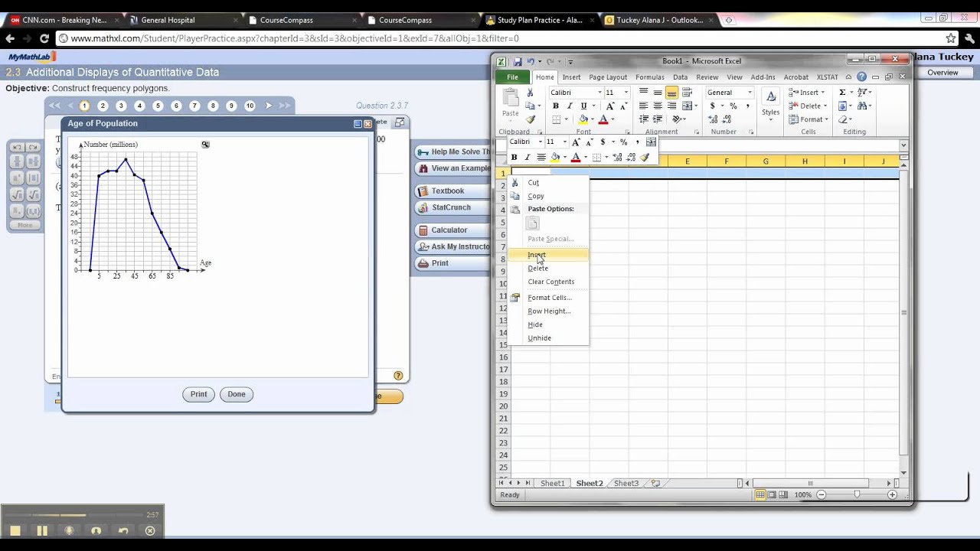Click the Percent Style button in ribbon Number group
Viewport: 980px width, 551px height.
coord(733,106)
